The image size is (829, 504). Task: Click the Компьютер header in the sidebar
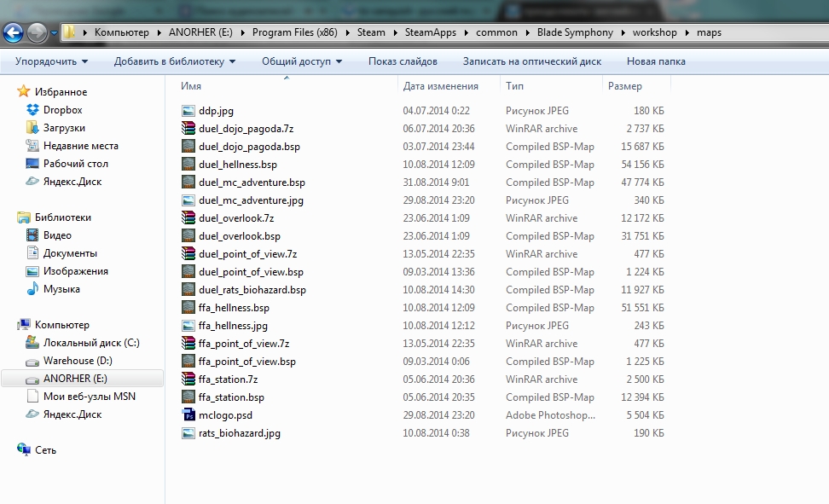(x=62, y=325)
